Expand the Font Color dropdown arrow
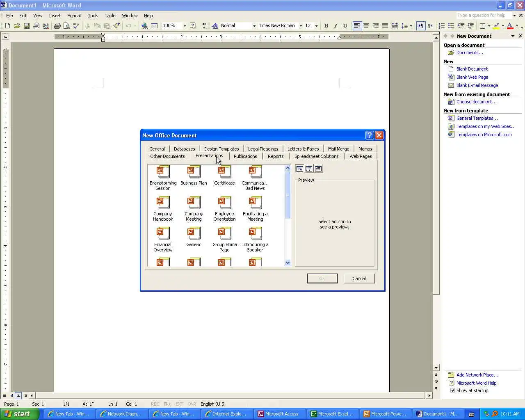Image resolution: width=525 pixels, height=420 pixels. [x=517, y=26]
